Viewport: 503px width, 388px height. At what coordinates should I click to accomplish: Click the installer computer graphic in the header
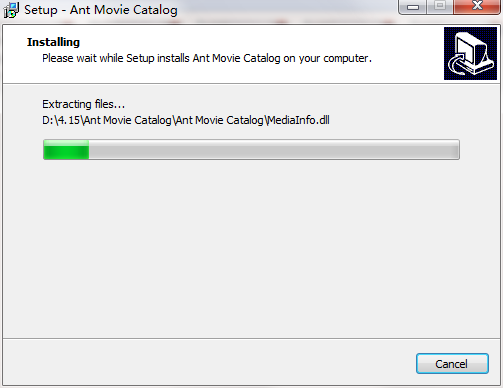point(470,53)
